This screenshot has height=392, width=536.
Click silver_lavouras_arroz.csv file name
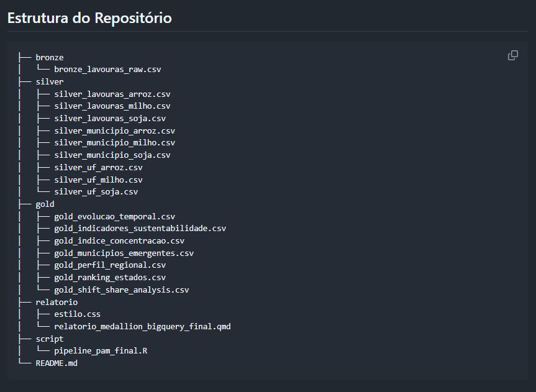click(112, 94)
